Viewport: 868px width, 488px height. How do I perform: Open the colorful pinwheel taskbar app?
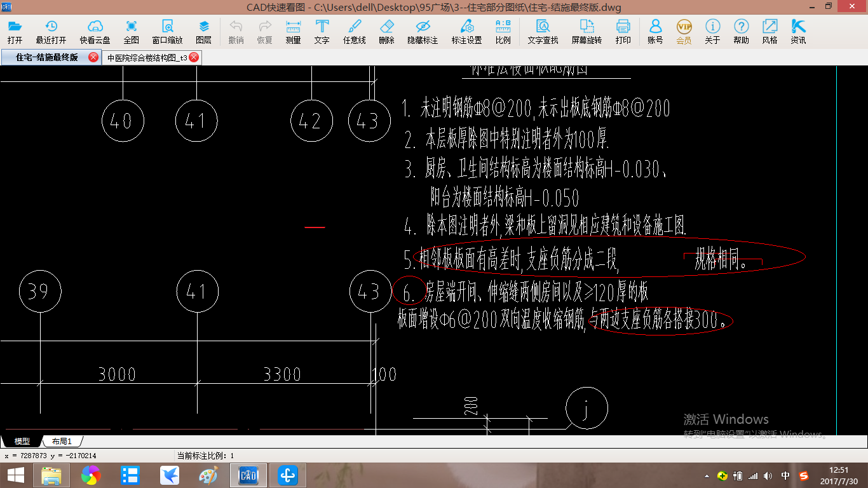(x=91, y=475)
